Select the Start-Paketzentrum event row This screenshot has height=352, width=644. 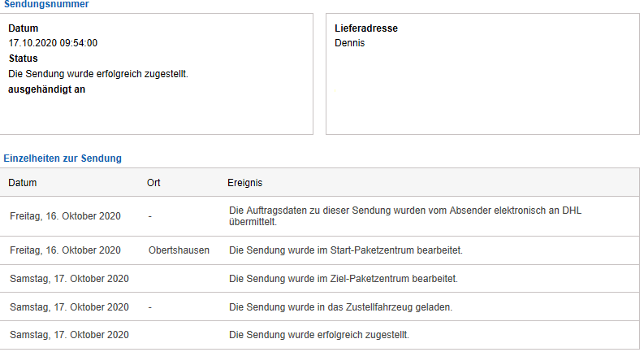(346, 250)
